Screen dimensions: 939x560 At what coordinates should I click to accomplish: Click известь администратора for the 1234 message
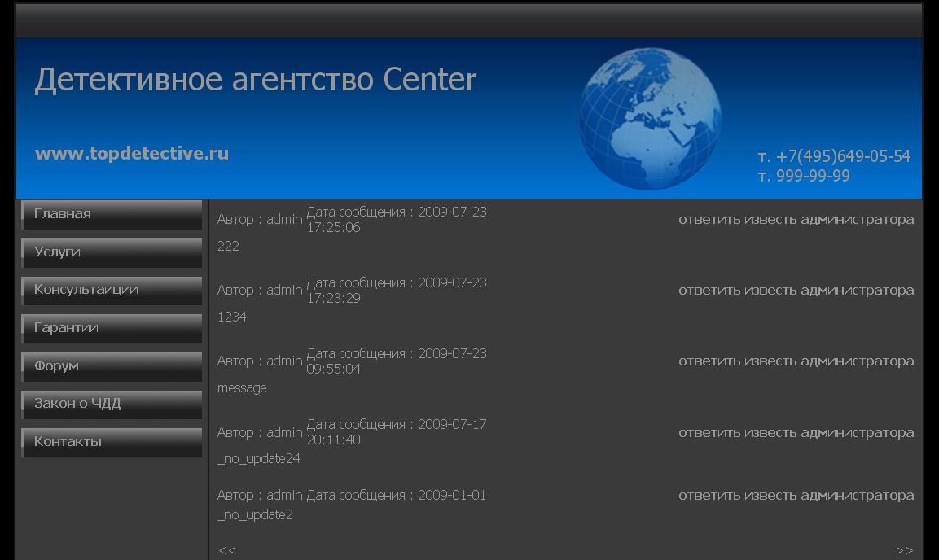click(829, 290)
